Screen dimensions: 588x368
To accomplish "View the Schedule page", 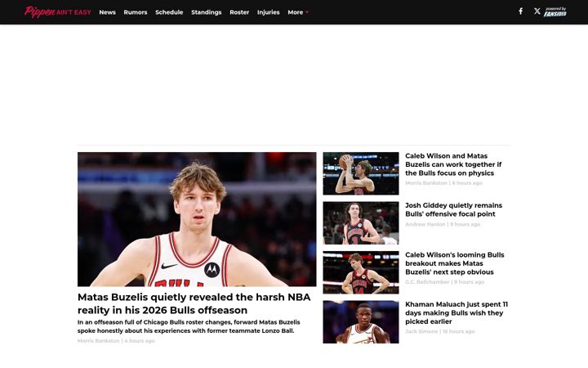I will 169,12.
